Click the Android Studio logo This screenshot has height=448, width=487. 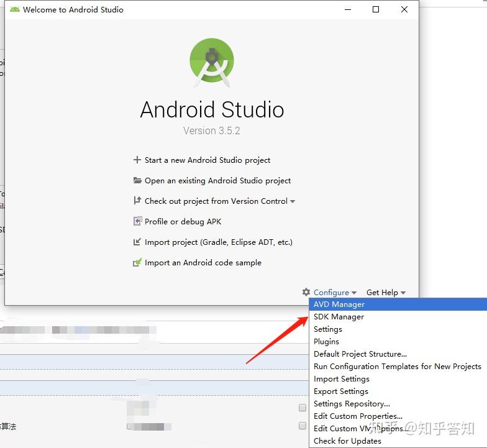coord(212,62)
